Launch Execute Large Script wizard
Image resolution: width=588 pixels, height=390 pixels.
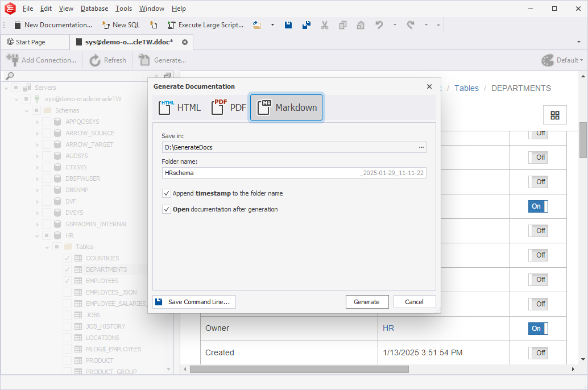(205, 25)
